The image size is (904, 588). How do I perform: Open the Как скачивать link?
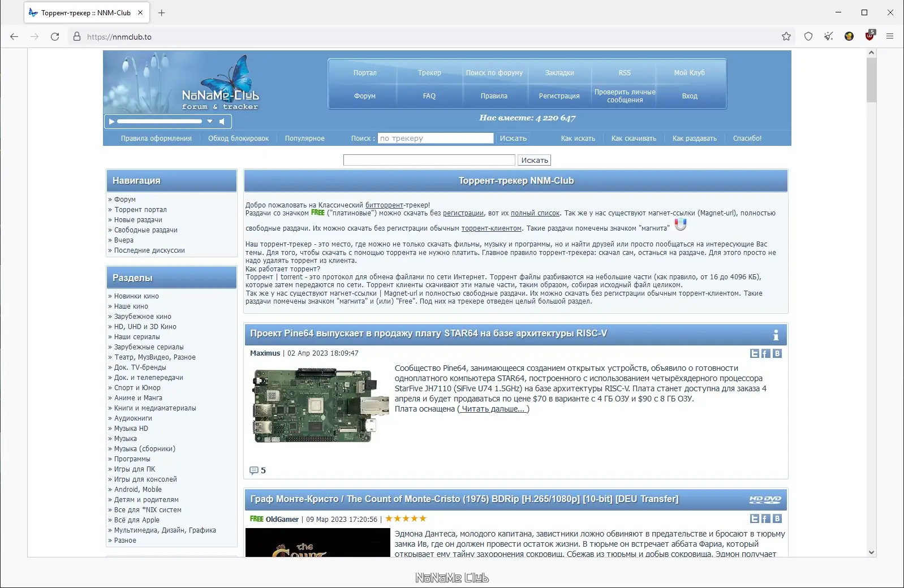[x=634, y=139]
